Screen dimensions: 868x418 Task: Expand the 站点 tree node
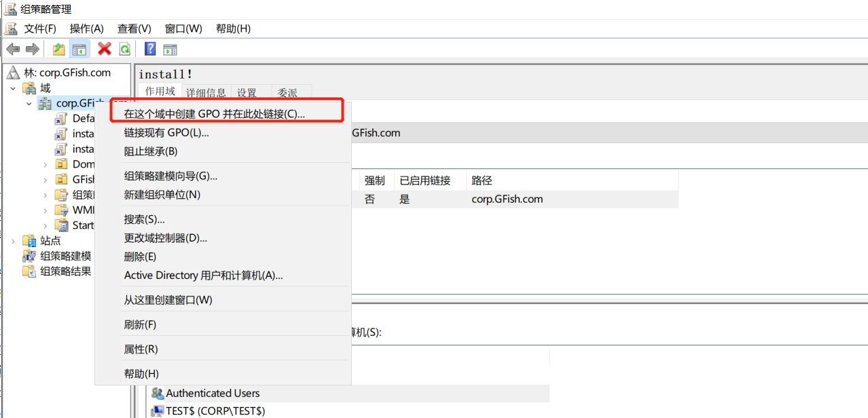pyautogui.click(x=13, y=241)
